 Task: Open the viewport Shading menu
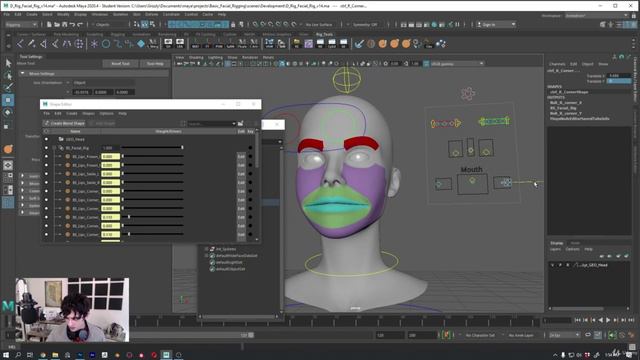pos(196,58)
